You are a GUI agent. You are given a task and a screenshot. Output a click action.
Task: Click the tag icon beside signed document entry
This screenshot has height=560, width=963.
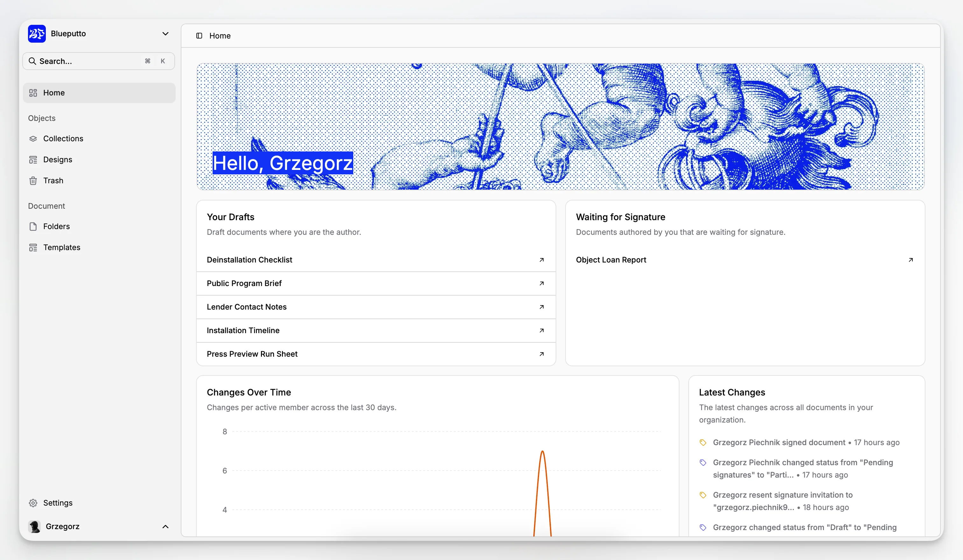pyautogui.click(x=703, y=442)
